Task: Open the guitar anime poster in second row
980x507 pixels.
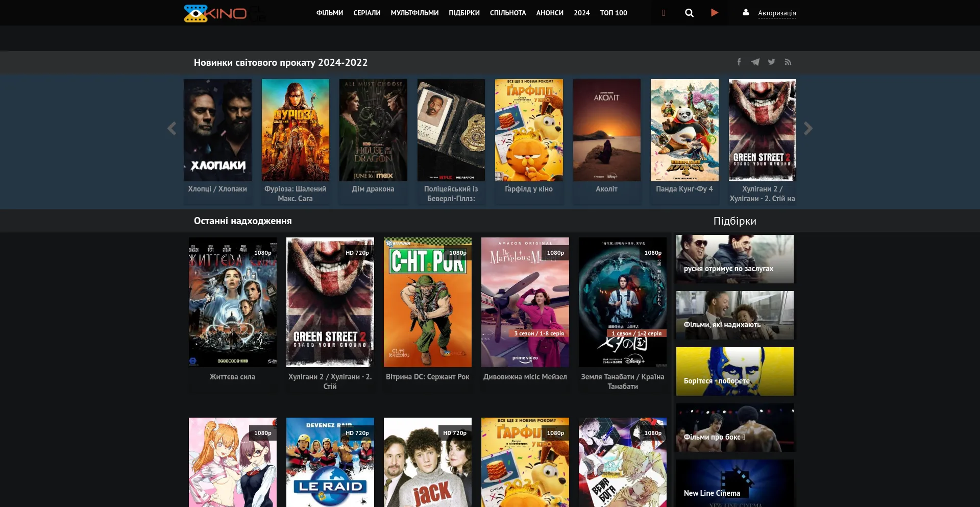Action: [623, 463]
